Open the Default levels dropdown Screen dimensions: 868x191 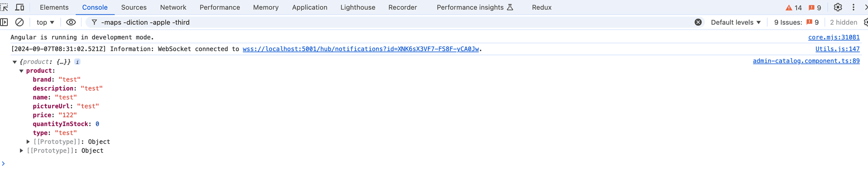point(736,22)
